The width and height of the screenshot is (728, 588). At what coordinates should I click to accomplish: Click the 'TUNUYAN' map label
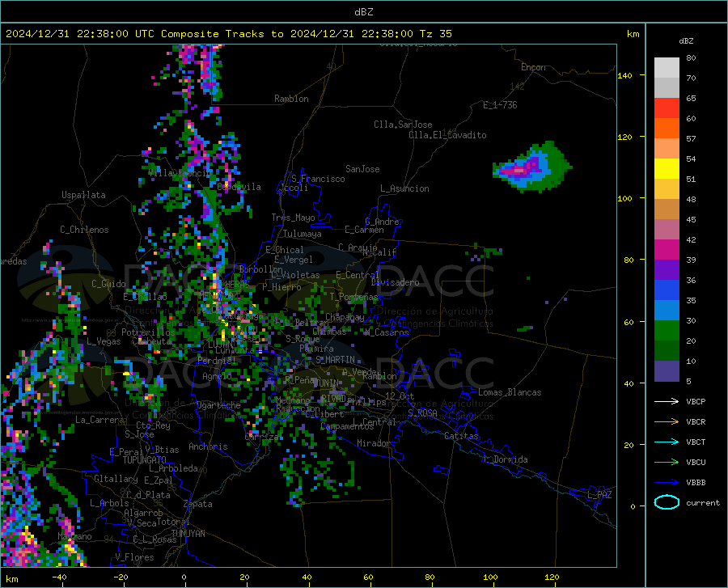click(188, 534)
